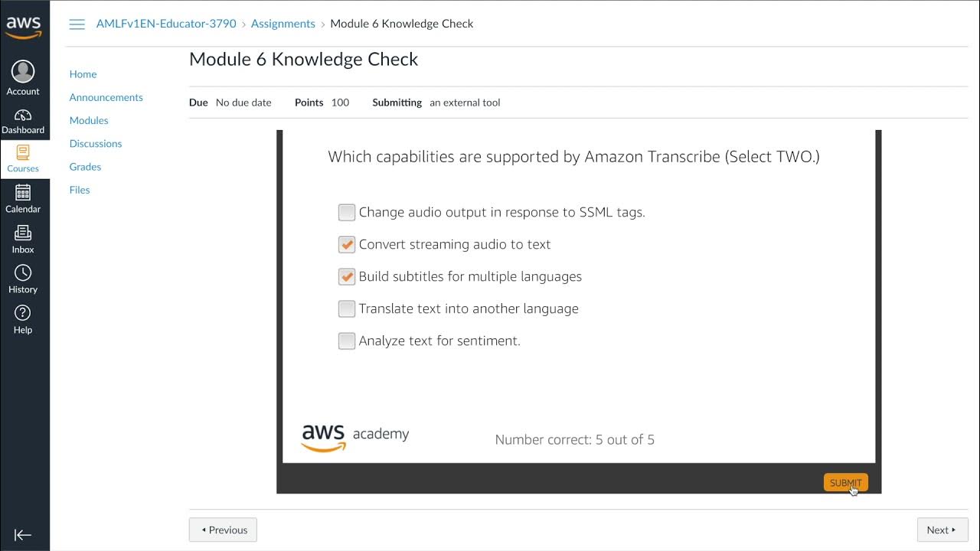Uncheck 'Convert streaming audio to text'
Viewport: 980px width, 551px height.
[347, 244]
